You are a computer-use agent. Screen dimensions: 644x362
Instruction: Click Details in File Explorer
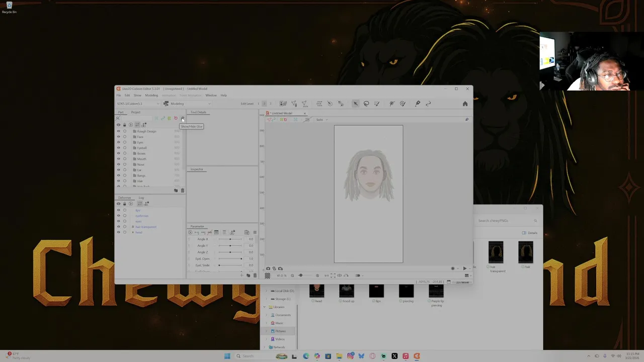(530, 233)
